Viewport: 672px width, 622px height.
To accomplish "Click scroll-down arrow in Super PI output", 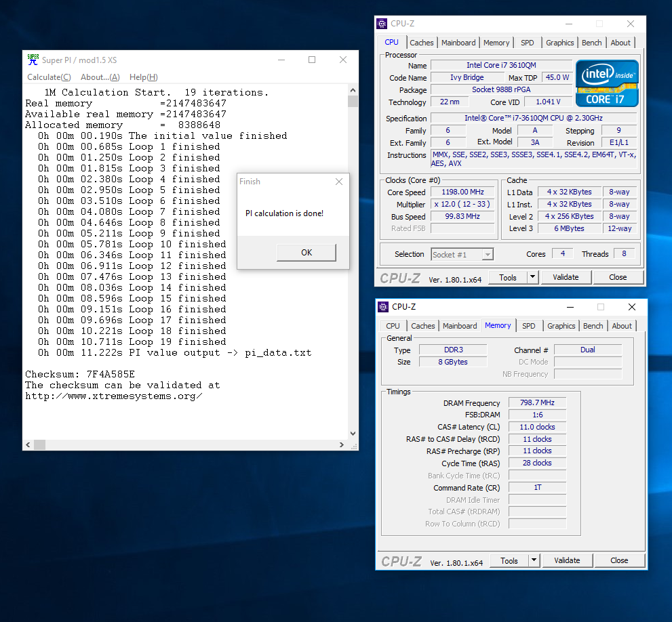I will tap(353, 434).
